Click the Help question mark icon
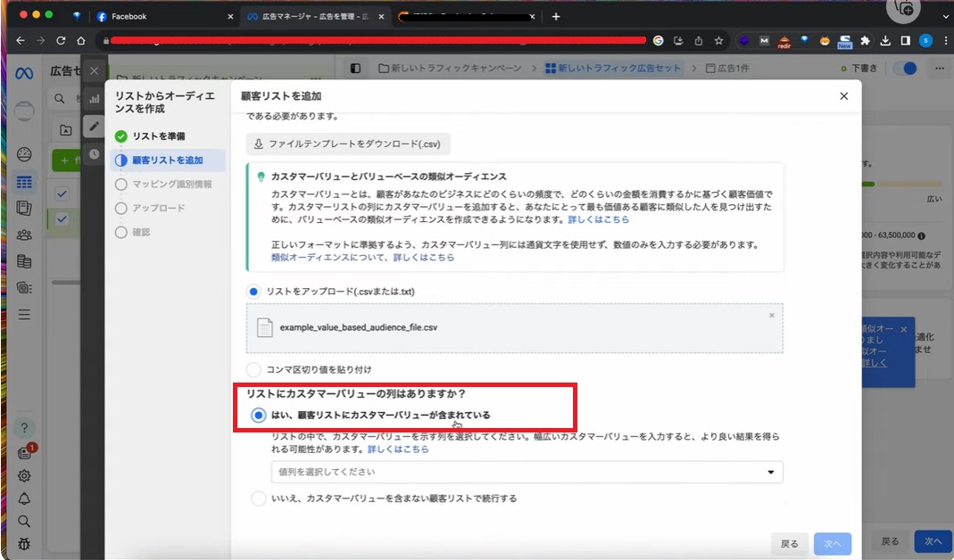The width and height of the screenshot is (954, 560). (24, 429)
